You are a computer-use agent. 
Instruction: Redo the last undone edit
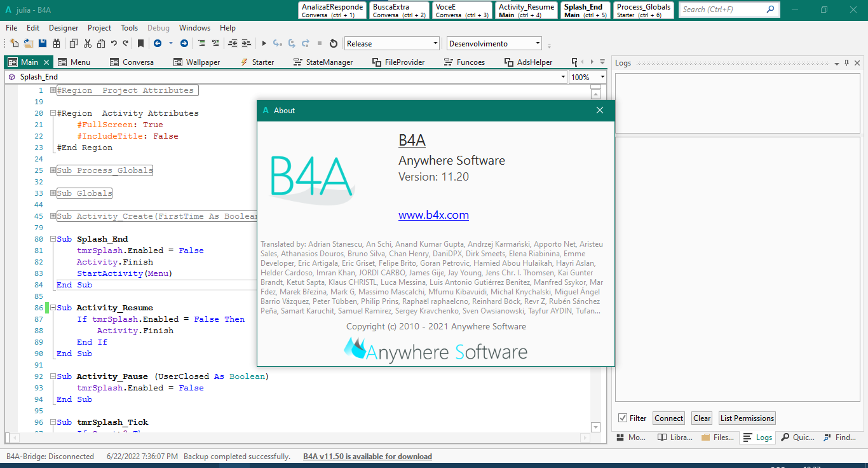coord(125,43)
